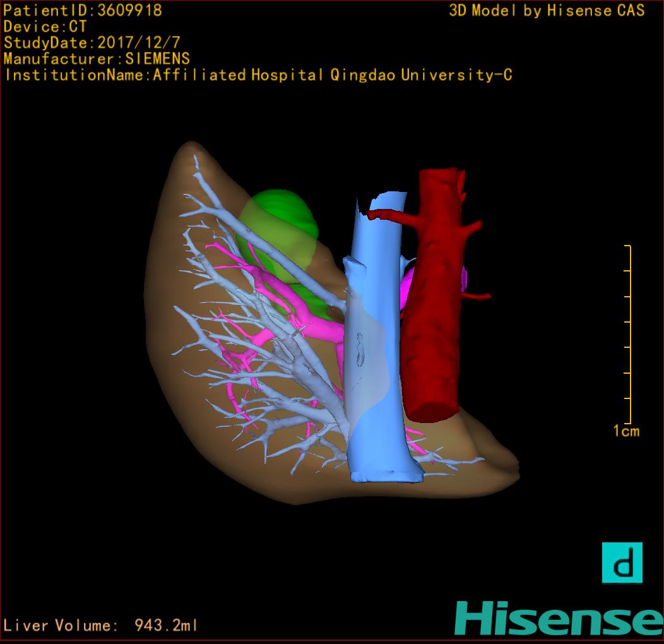Click the InstitutionName Affiliated Hospital text
Image resolution: width=664 pixels, height=644 pixels.
click(x=259, y=75)
